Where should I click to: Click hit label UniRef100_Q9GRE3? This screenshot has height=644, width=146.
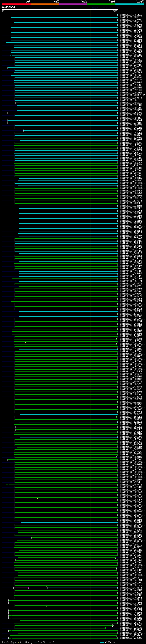tap(131, 191)
